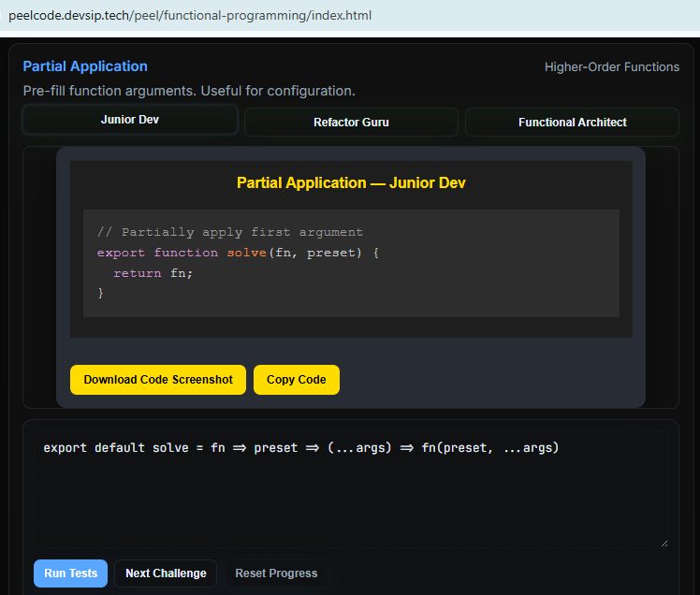Go to the Next Challenge

tap(166, 573)
